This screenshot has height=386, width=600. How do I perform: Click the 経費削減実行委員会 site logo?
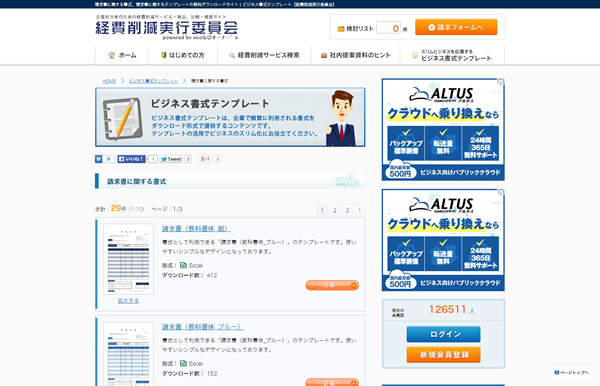[x=166, y=28]
